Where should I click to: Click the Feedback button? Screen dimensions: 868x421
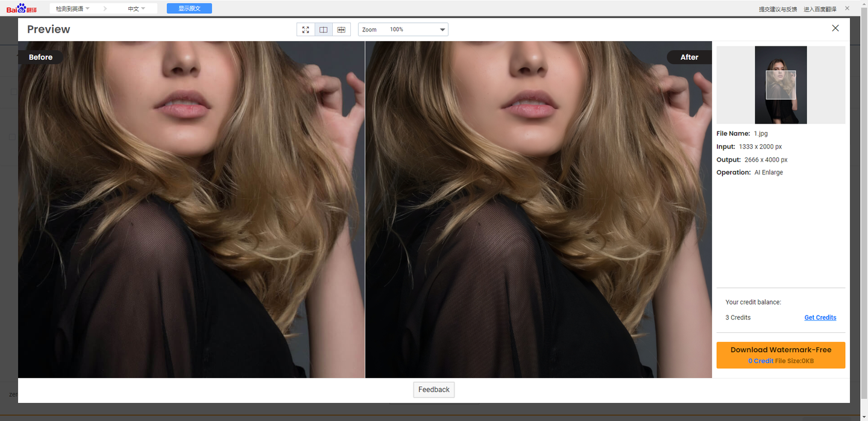point(433,390)
